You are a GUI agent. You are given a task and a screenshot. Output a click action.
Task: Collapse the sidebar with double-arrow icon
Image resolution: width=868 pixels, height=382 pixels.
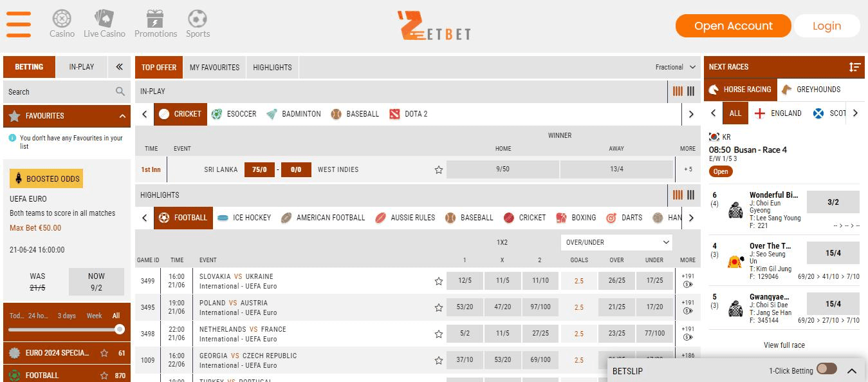pos(119,67)
